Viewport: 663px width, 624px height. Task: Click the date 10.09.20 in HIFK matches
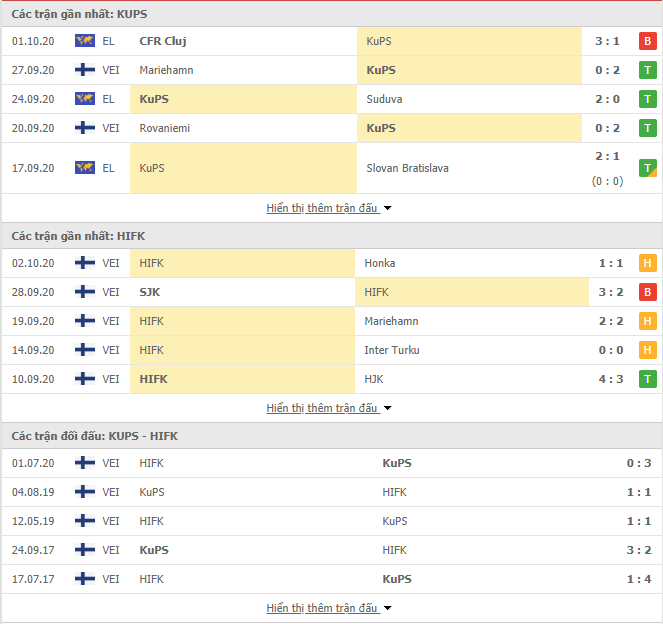coord(33,379)
